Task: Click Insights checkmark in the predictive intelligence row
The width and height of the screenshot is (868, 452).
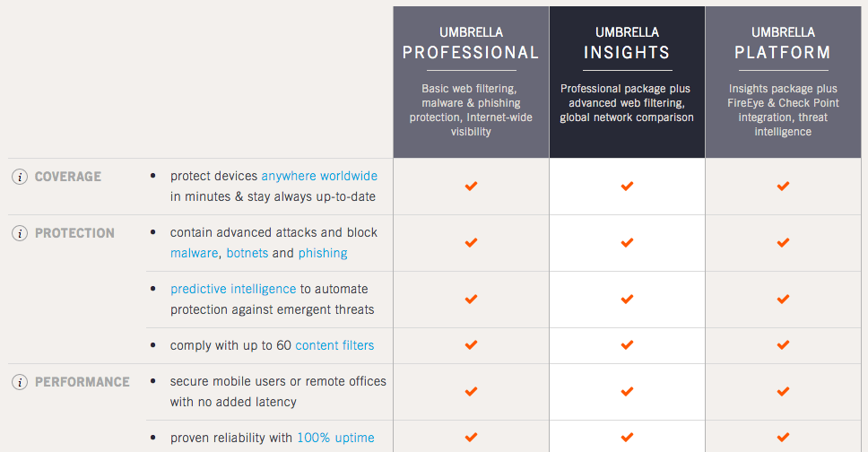Action: (627, 300)
